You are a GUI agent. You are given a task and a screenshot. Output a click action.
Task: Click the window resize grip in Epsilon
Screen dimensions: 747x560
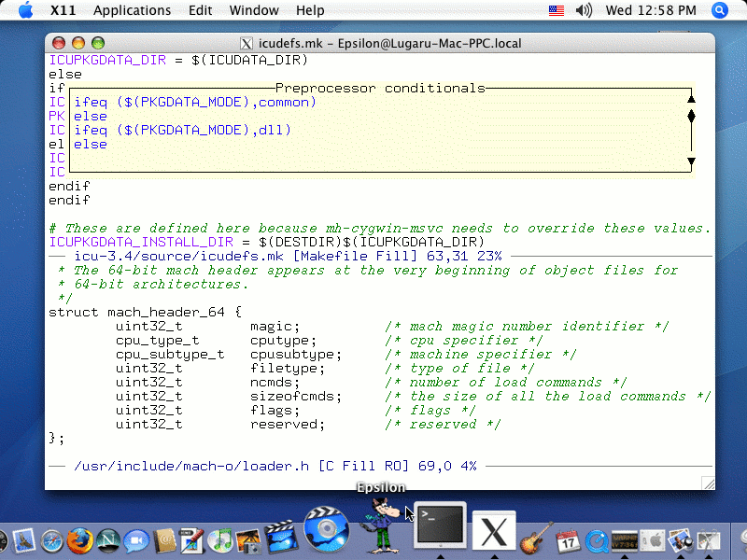point(707,483)
